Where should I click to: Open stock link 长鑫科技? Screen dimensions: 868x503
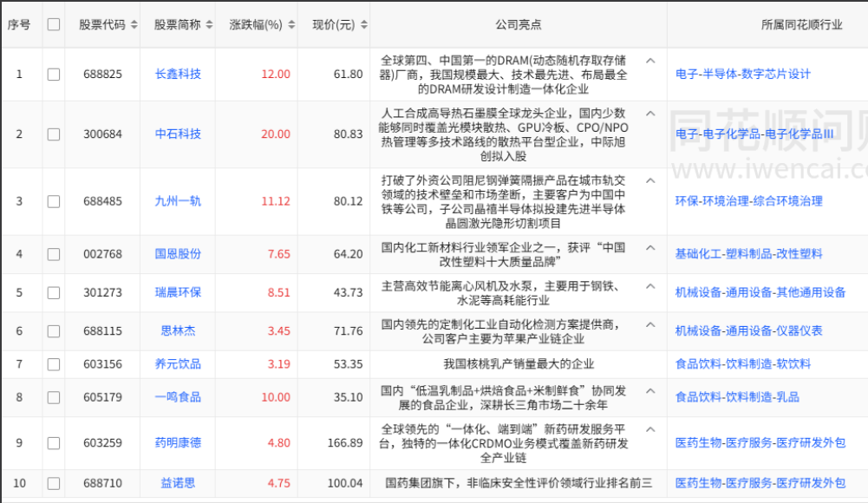tap(178, 75)
